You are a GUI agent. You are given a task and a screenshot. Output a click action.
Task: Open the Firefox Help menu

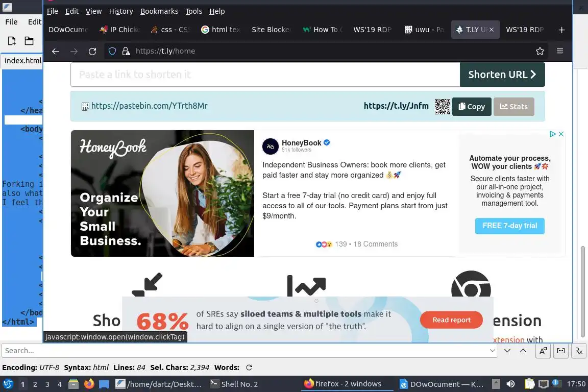pos(217,11)
